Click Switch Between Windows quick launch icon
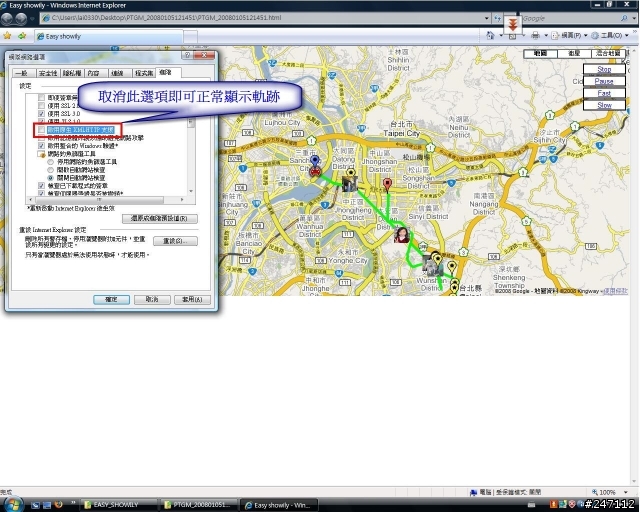The height and width of the screenshot is (512, 640). (47, 505)
